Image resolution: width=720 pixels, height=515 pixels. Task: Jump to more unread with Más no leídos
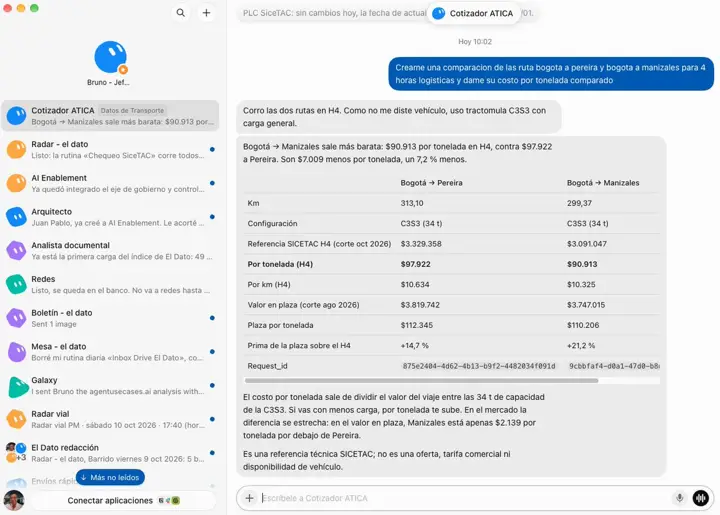pos(110,477)
